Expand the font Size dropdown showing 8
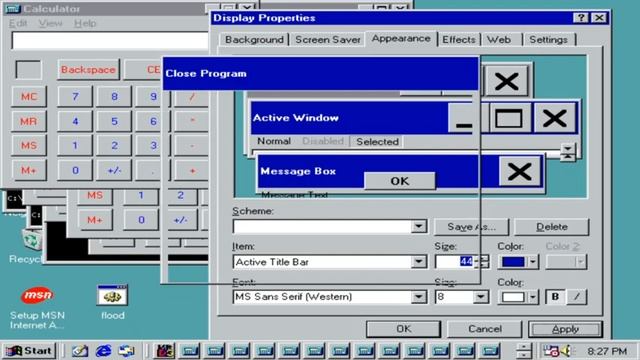The width and height of the screenshot is (640, 360). (481, 297)
